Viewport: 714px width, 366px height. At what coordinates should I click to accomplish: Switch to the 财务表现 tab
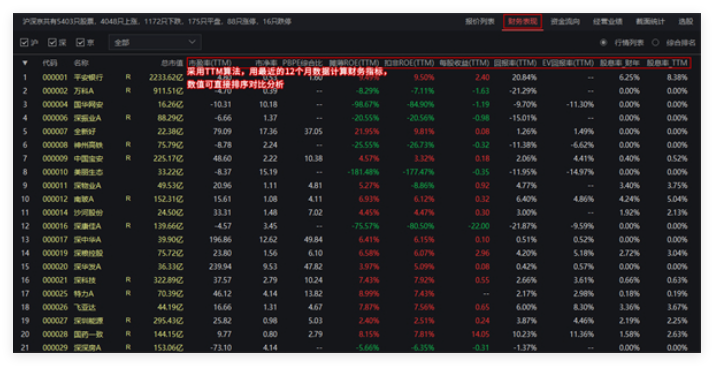pyautogui.click(x=522, y=21)
